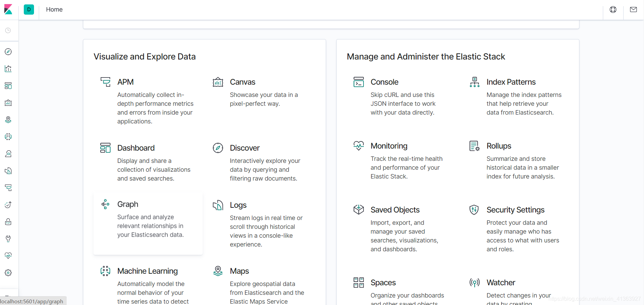Open the Watcher title link
Viewport: 644px width, 305px height.
(x=501, y=283)
